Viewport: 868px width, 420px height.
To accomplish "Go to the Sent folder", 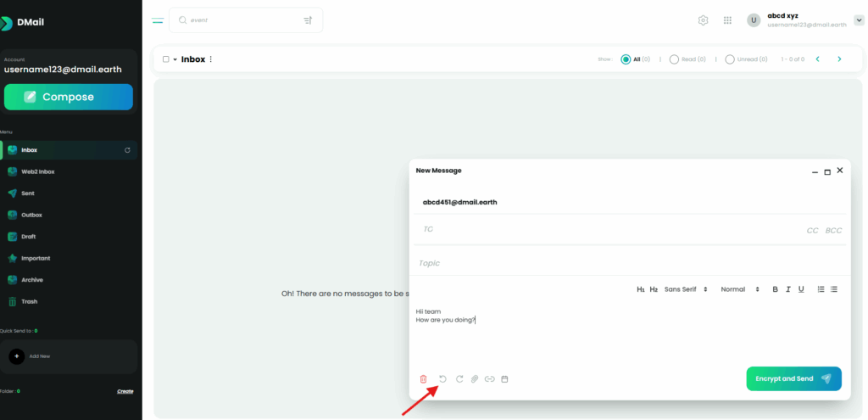I will point(28,193).
